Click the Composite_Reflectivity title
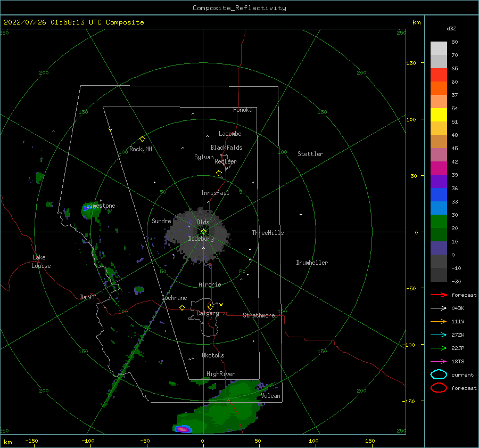This screenshot has width=479, height=448. pos(240,8)
